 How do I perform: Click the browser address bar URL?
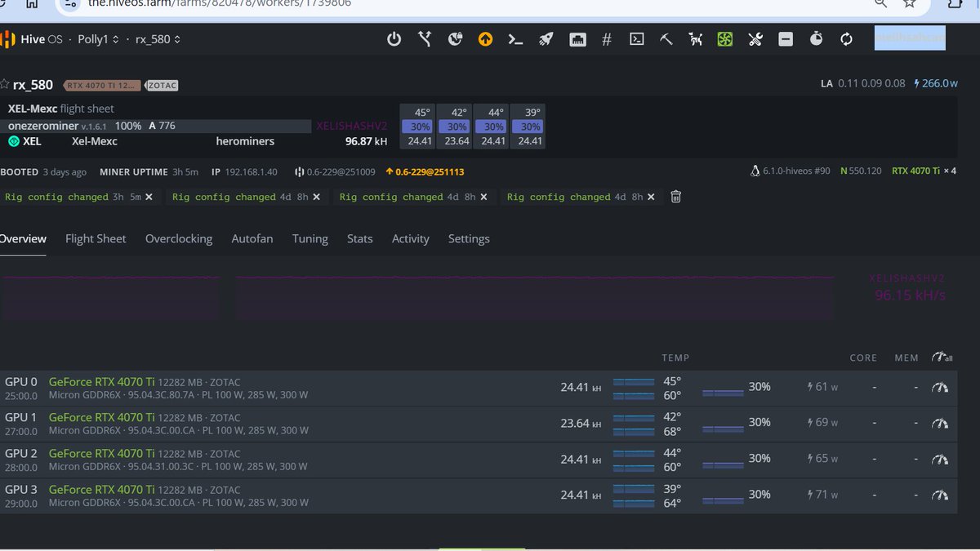[x=220, y=3]
